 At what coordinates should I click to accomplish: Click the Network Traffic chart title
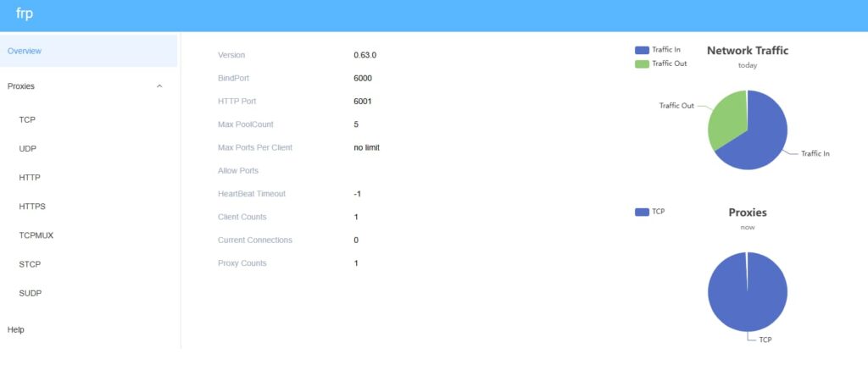[748, 51]
